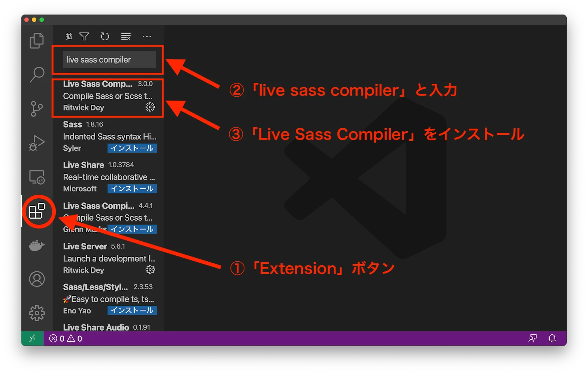Install the Sass extension by Syler
Image resolution: width=588 pixels, height=374 pixels.
[132, 148]
